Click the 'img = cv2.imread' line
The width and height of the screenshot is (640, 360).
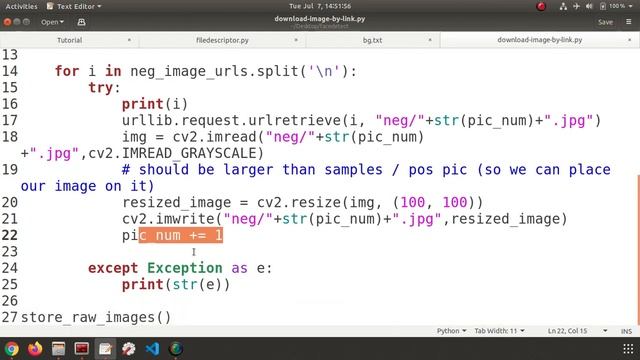click(x=273, y=137)
